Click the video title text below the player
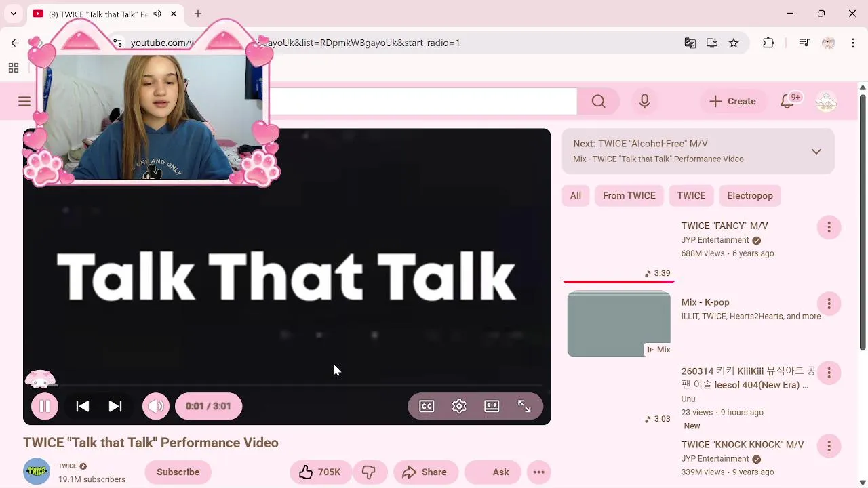 (x=151, y=443)
